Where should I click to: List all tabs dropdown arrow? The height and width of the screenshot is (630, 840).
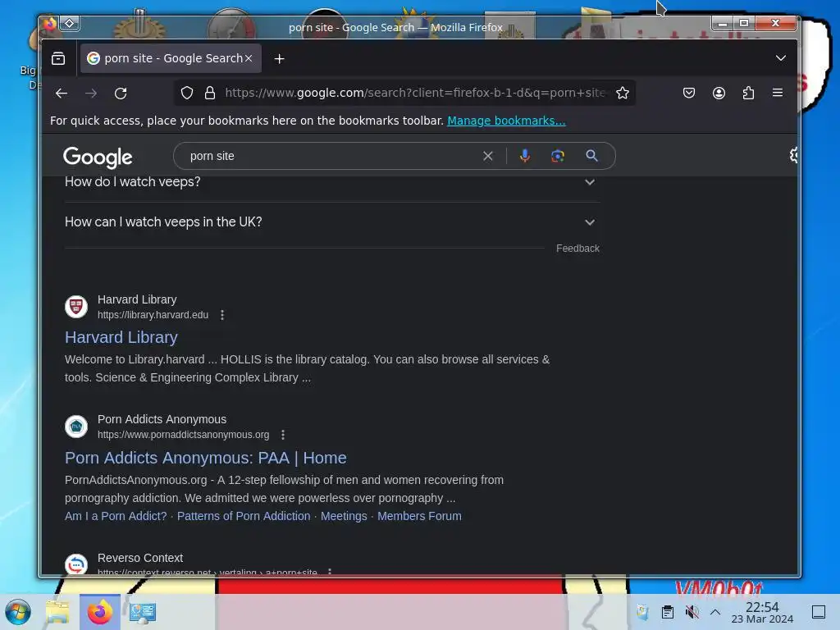[x=781, y=58]
